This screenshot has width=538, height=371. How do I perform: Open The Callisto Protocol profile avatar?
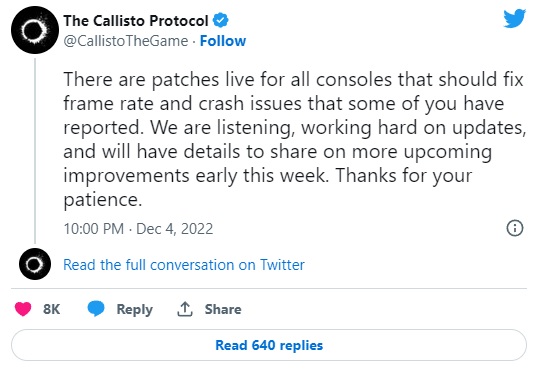(x=35, y=30)
